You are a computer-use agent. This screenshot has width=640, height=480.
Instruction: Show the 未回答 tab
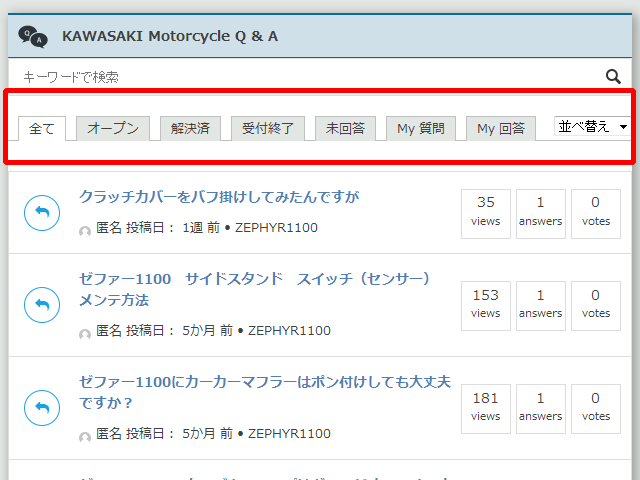tap(345, 128)
